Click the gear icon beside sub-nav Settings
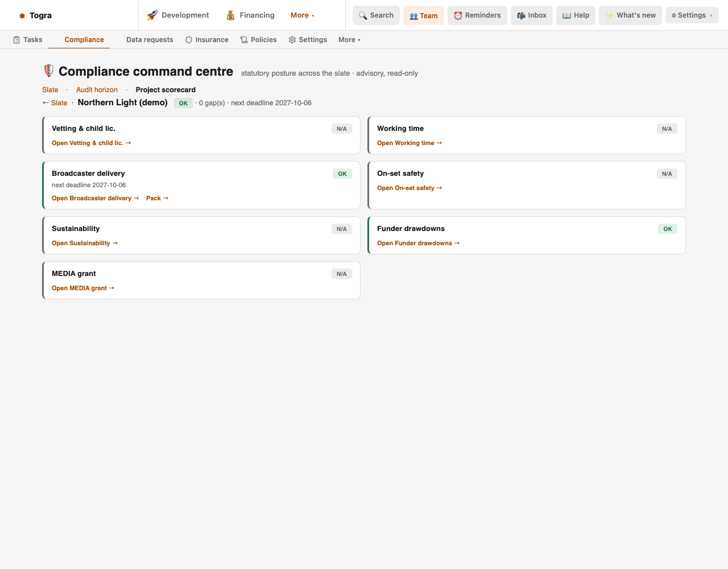 [292, 40]
